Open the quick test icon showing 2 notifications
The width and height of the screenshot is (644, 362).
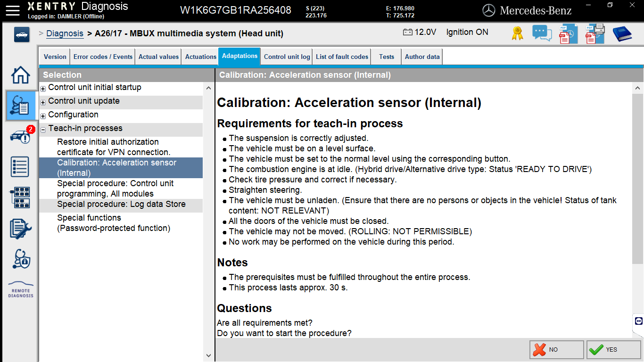click(21, 137)
